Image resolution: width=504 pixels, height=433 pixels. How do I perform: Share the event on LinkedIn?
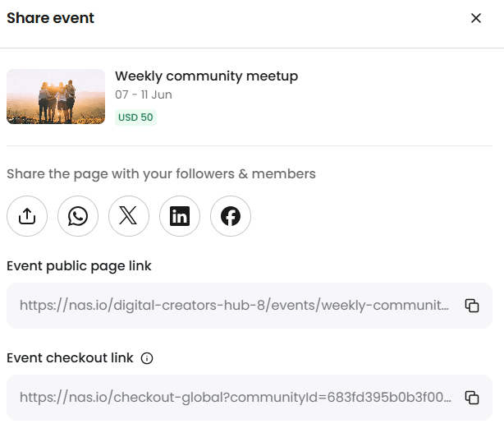point(180,216)
